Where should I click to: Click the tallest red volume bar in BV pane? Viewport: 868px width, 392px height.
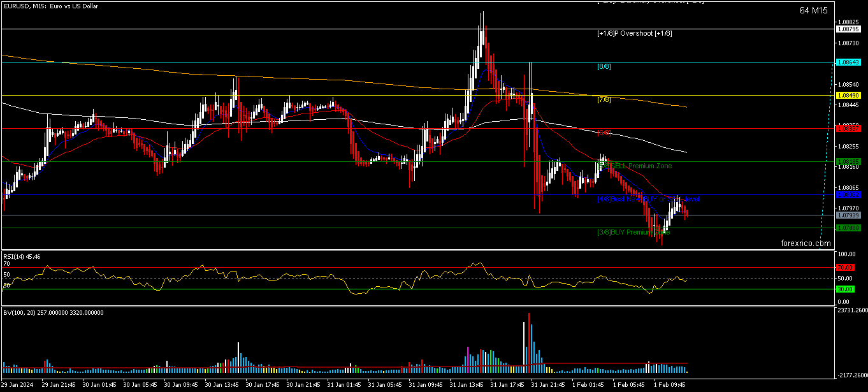point(529,342)
